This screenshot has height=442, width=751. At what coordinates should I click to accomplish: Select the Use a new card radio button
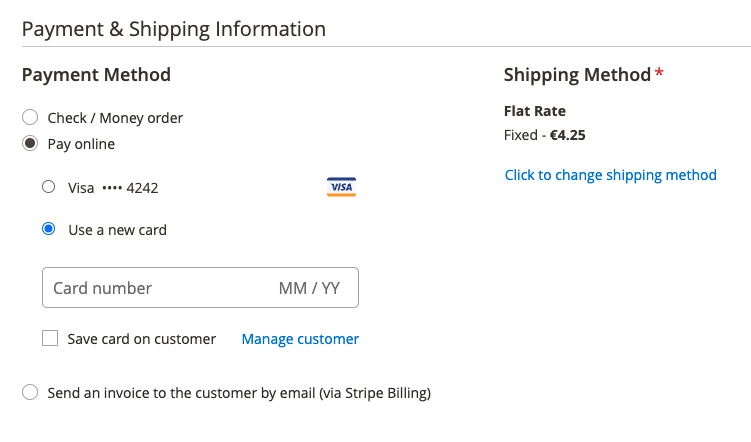[x=48, y=229]
